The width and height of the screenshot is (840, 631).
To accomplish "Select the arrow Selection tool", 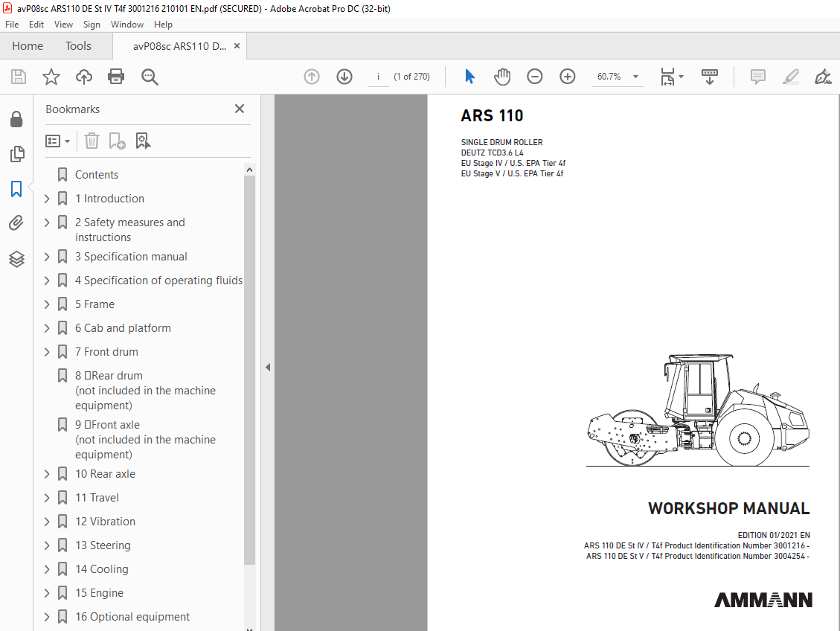I will (x=469, y=77).
